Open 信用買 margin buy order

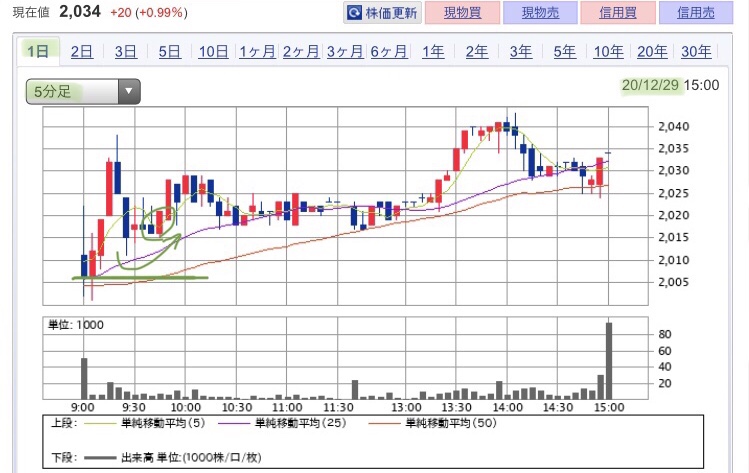[x=618, y=12]
